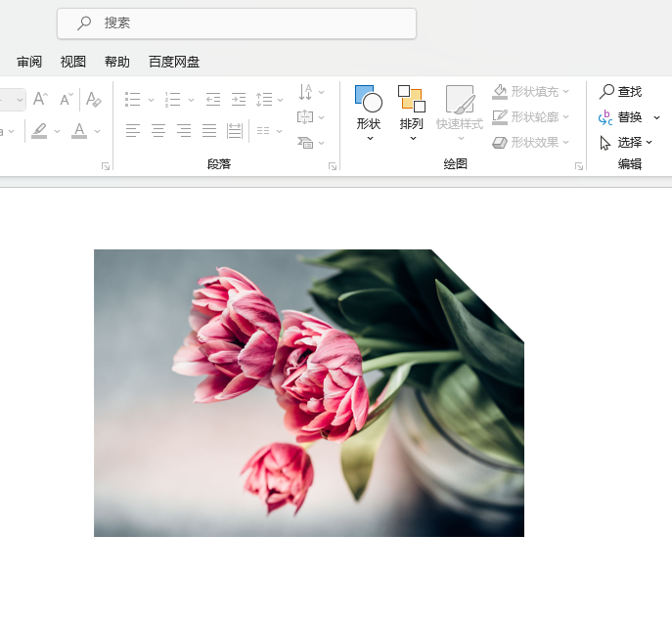
Task: Open 形状轮廓 shape outline options
Action: (530, 116)
